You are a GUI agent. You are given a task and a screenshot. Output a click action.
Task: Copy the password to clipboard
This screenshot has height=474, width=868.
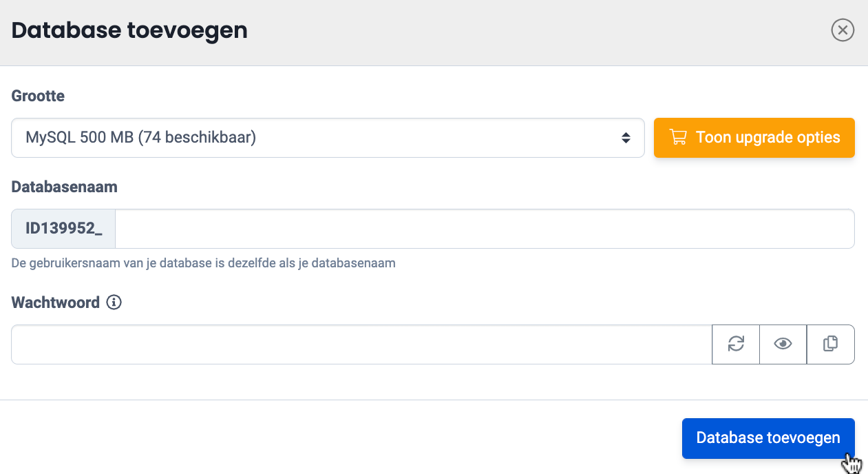pos(831,344)
